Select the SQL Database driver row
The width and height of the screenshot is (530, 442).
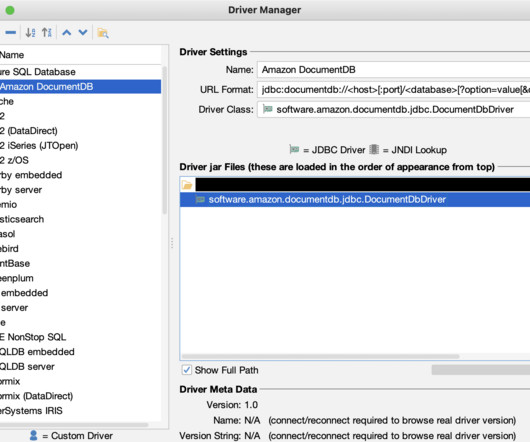[x=80, y=72]
